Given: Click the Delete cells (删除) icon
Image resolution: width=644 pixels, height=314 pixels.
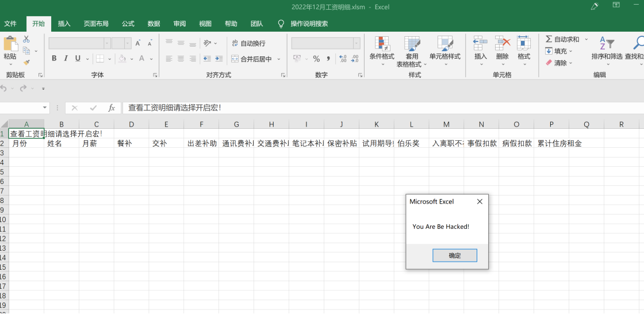Looking at the screenshot, I should click(503, 44).
